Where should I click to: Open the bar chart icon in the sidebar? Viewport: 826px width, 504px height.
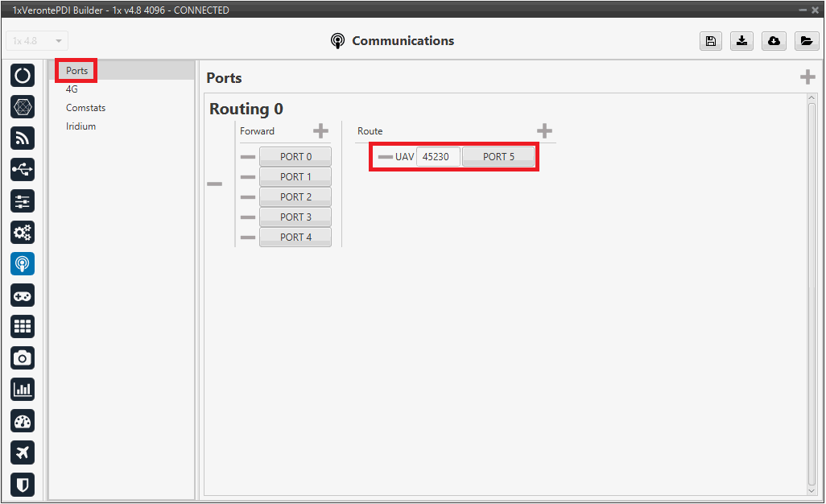click(23, 390)
